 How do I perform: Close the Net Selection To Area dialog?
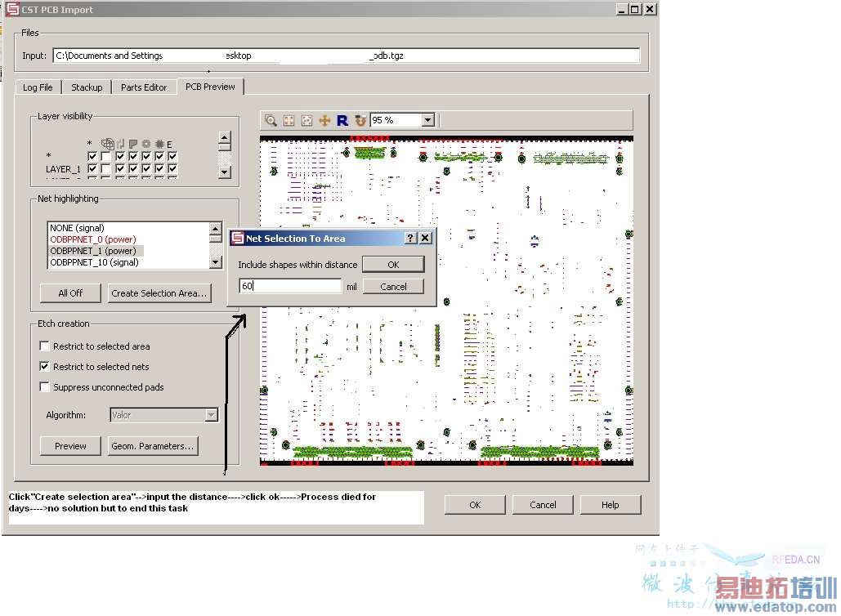point(425,238)
